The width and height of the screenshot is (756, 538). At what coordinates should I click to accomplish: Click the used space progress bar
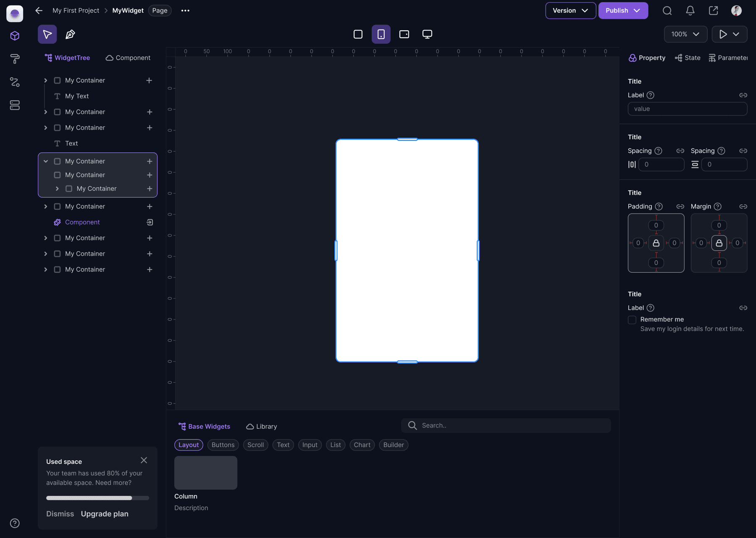coord(97,498)
